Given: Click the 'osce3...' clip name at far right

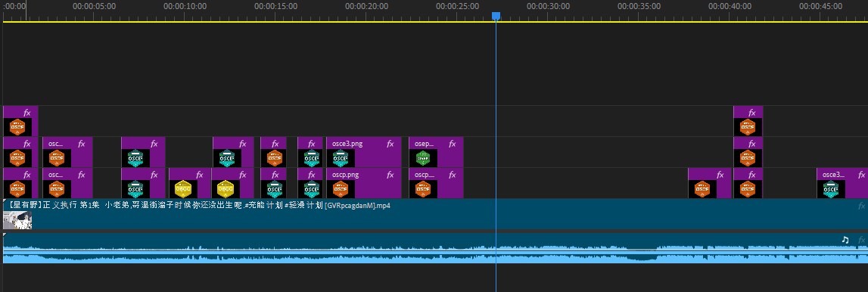Looking at the screenshot, I should click(x=834, y=175).
